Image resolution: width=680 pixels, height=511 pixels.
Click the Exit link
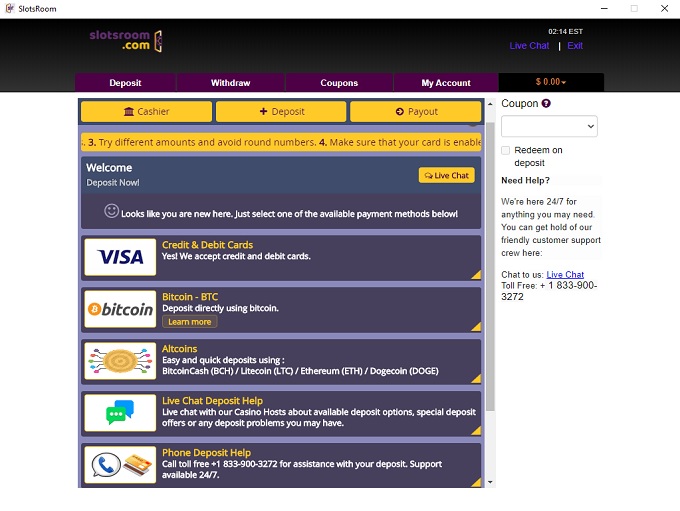click(x=575, y=46)
